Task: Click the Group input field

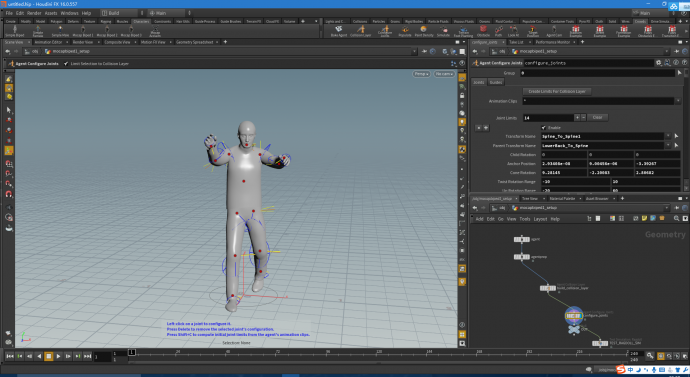Action: [x=597, y=73]
